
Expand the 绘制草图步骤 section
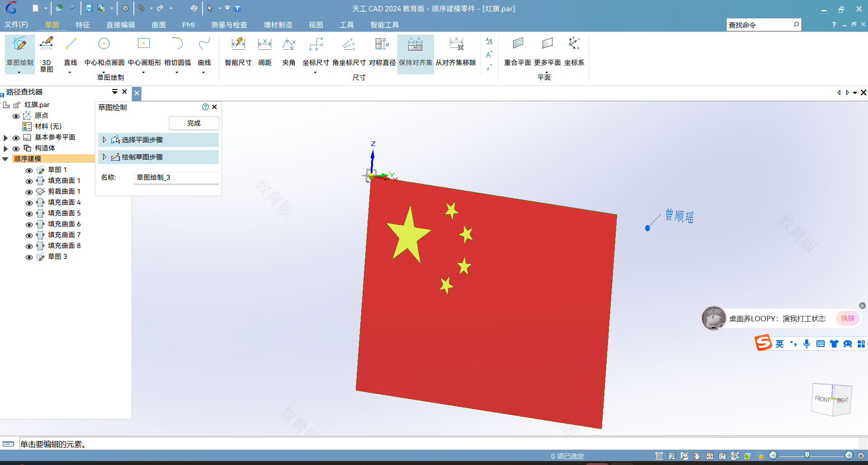click(104, 157)
